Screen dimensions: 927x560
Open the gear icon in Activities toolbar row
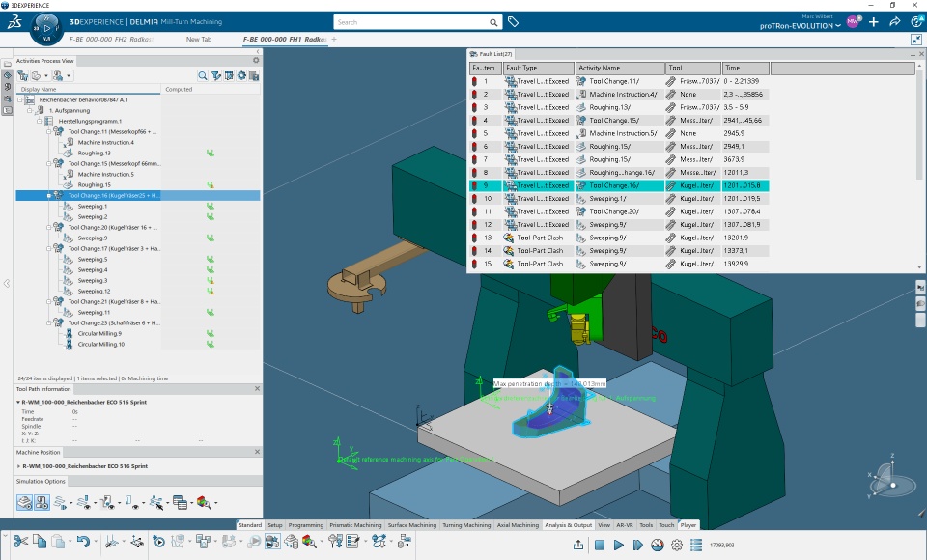[x=241, y=75]
